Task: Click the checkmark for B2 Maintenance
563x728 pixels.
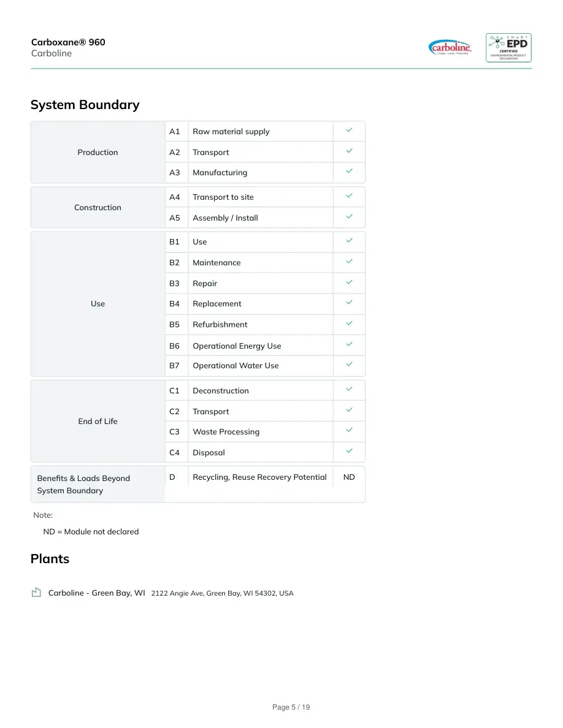Action: click(349, 262)
